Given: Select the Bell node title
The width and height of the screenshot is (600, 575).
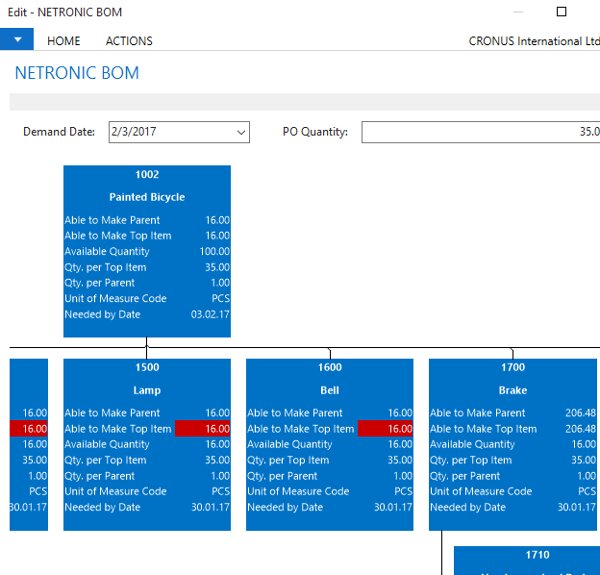Looking at the screenshot, I should click(x=330, y=391).
